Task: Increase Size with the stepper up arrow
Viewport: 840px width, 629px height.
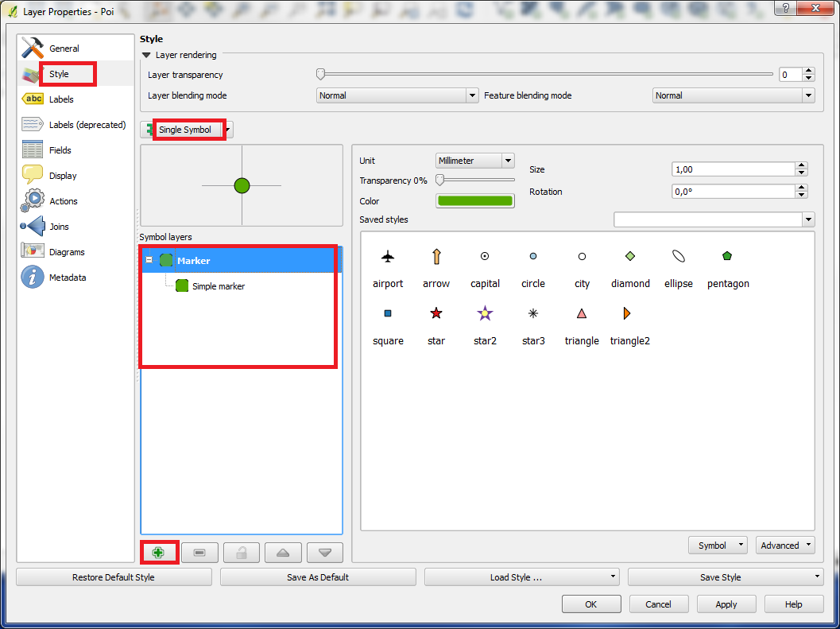Action: point(801,165)
